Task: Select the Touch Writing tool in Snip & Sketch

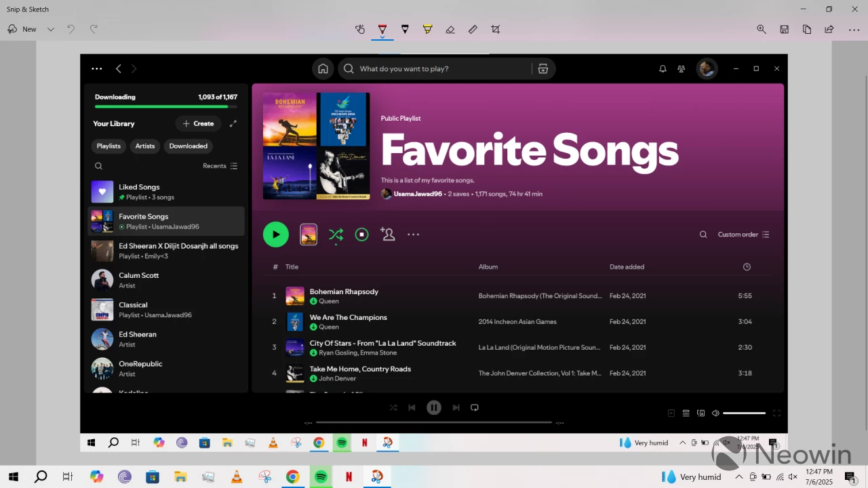Action: 360,29
